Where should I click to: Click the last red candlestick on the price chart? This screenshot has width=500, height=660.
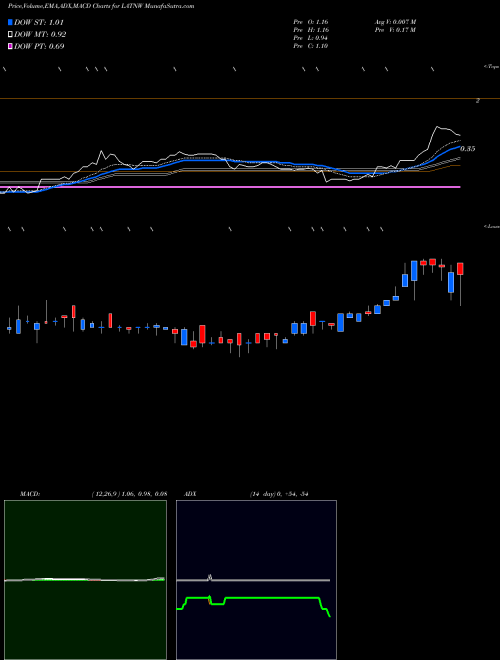tap(460, 269)
